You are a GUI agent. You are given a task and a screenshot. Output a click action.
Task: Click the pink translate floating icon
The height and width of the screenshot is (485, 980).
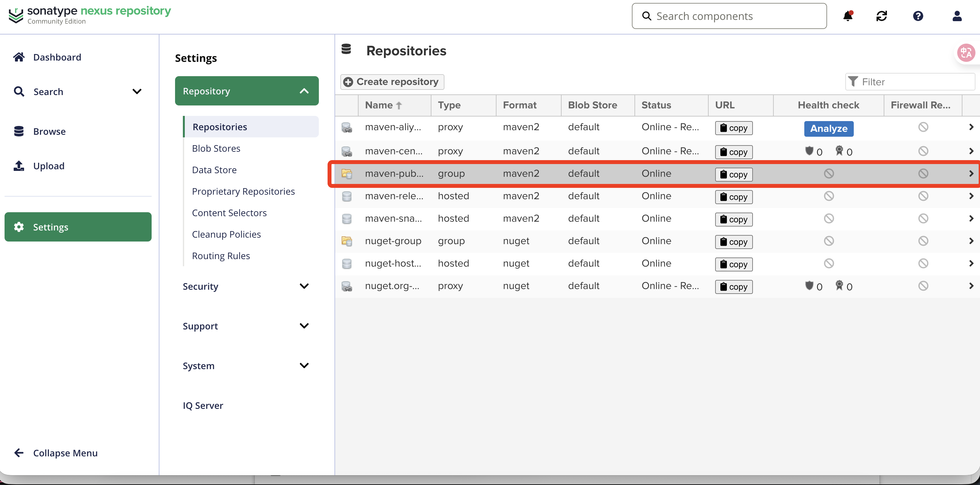coord(966,53)
